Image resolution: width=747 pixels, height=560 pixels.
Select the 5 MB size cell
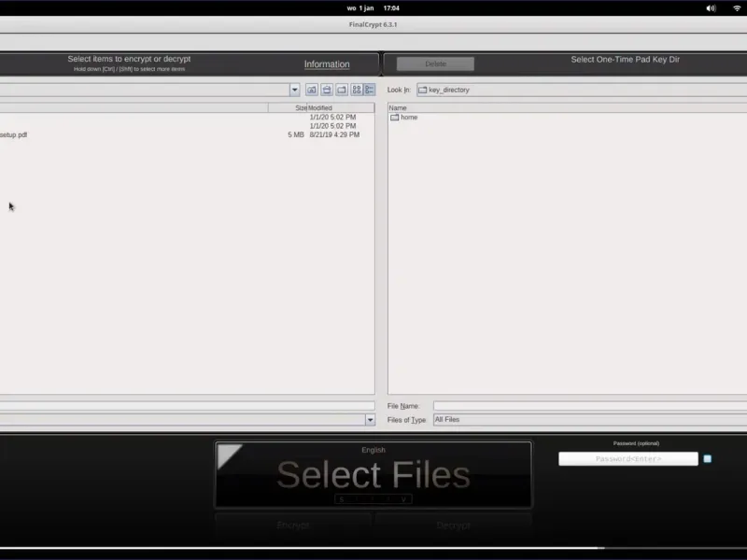coord(295,134)
